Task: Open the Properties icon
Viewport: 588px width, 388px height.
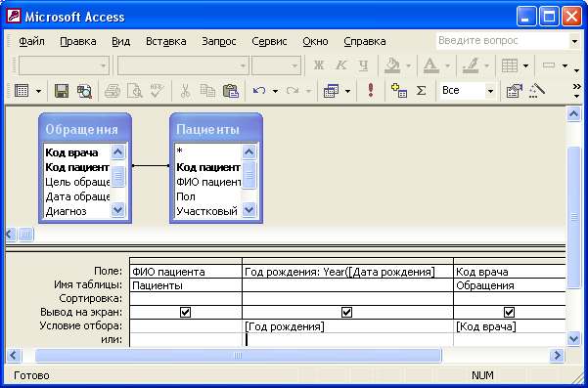Action: 514,91
